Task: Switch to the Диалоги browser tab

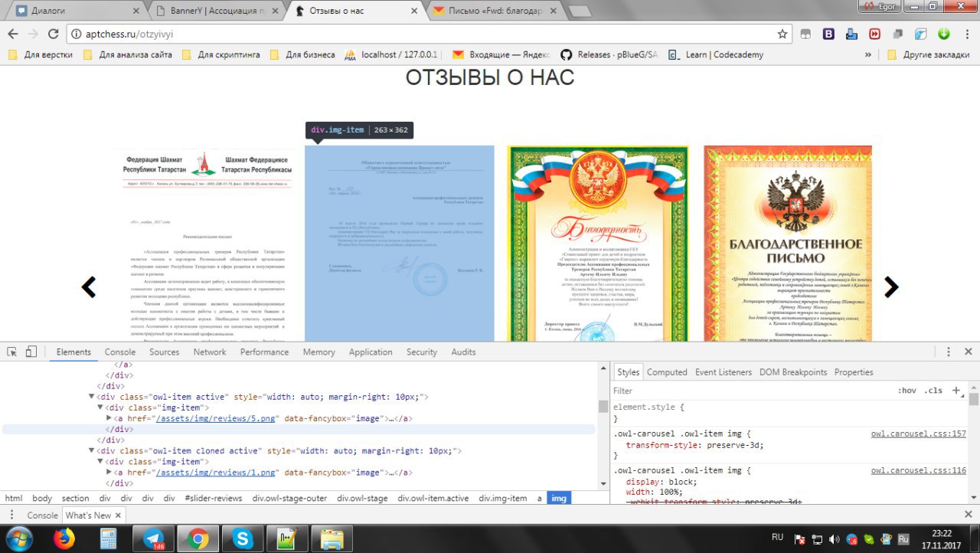Action: pyautogui.click(x=77, y=11)
